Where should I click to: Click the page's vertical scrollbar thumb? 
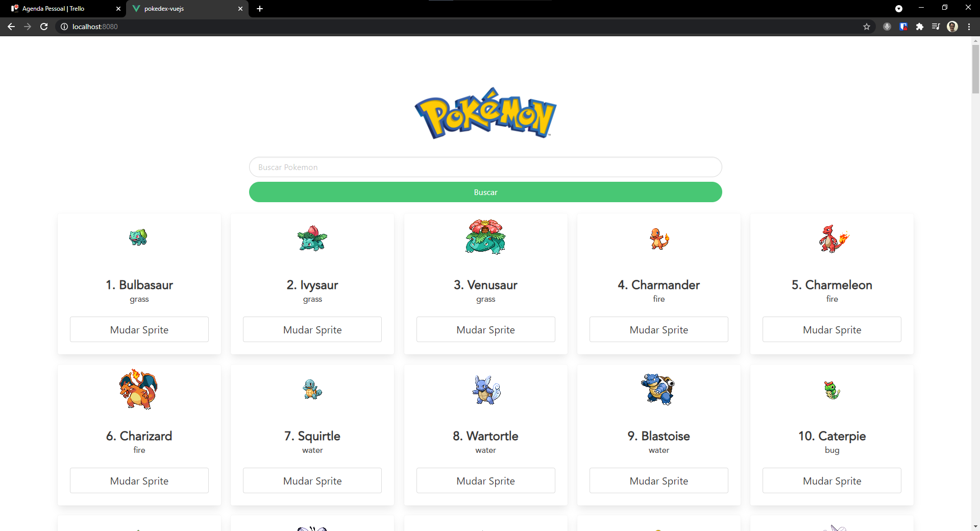(x=975, y=69)
